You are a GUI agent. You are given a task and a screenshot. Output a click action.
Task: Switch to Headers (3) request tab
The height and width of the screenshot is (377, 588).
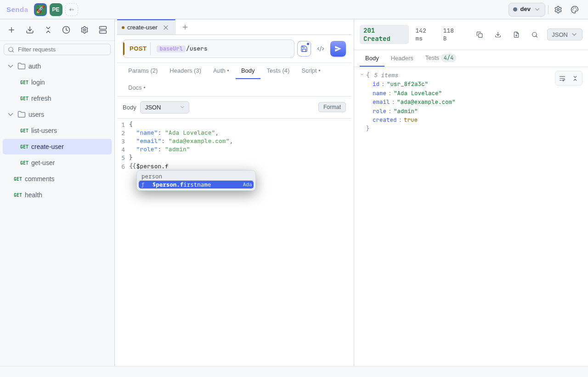point(185,71)
